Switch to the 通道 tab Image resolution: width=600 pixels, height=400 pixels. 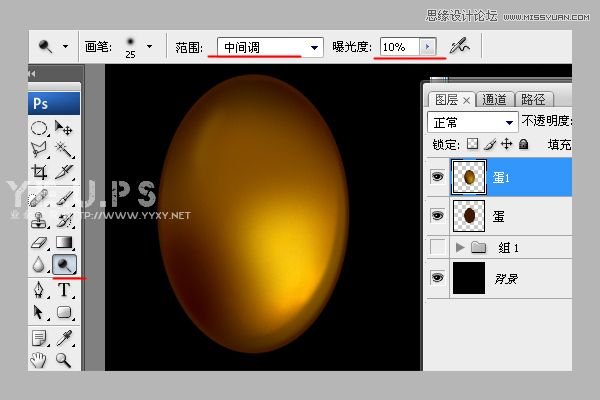point(494,100)
